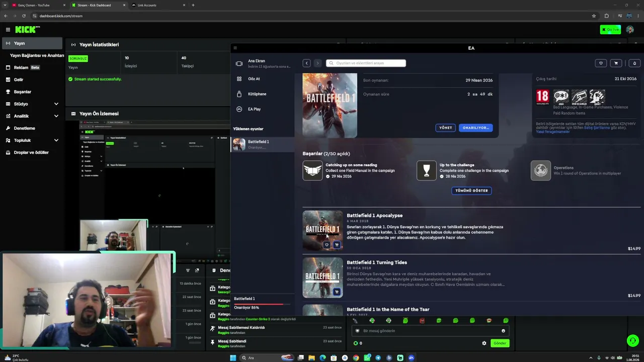Open Battlefield 1 Turning Tides title link
Screen dimensions: 644x362
(377, 262)
